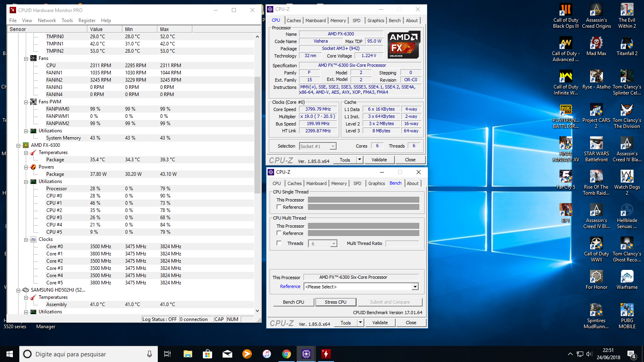
Task: Launch The Evil Within 2 shortcut
Action: click(x=627, y=16)
